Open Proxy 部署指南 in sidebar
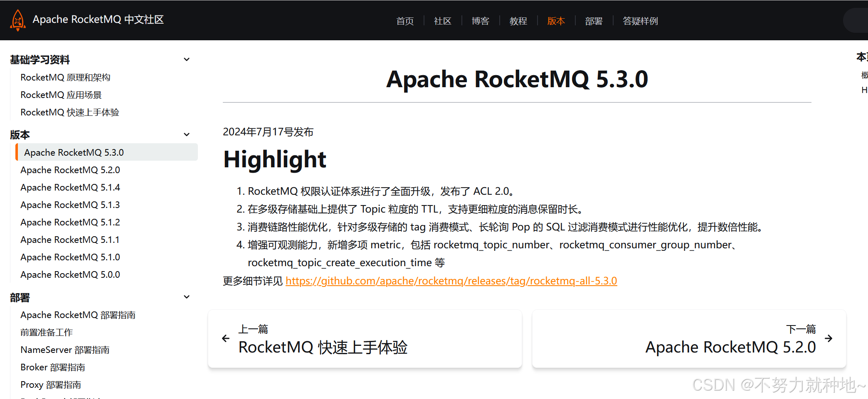This screenshot has height=399, width=868. click(51, 385)
